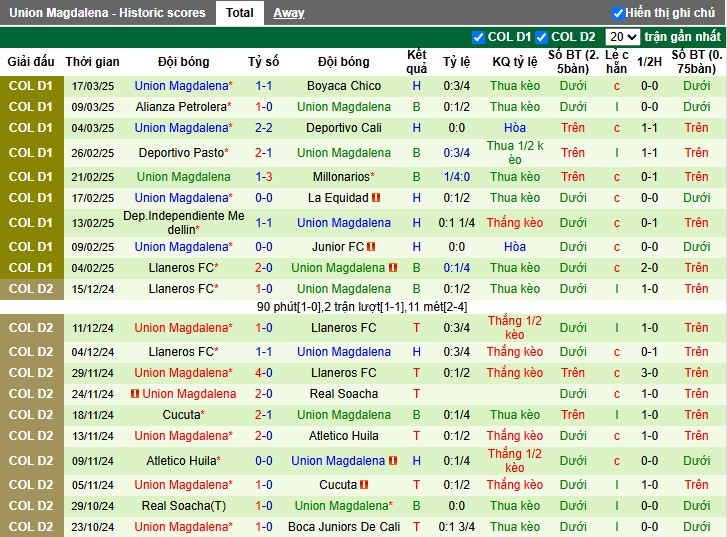Click the 1/4:0 handicap on 21/02/25
This screenshot has width=727, height=537.
point(456,177)
